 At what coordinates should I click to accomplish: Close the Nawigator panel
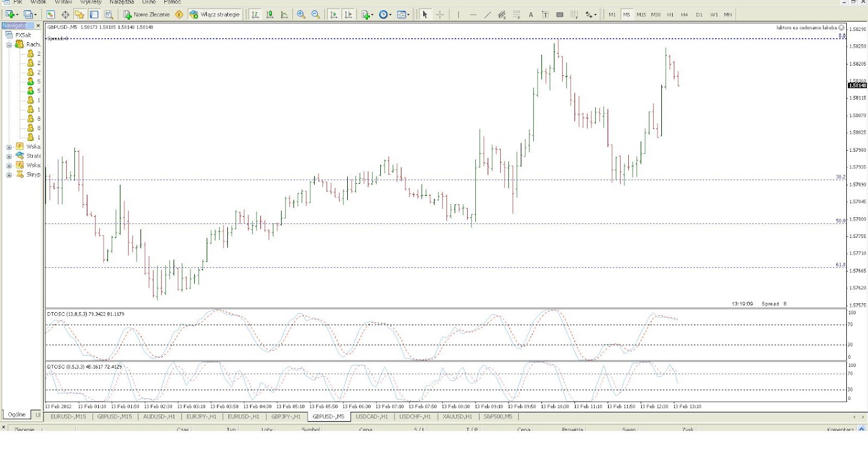[38, 25]
